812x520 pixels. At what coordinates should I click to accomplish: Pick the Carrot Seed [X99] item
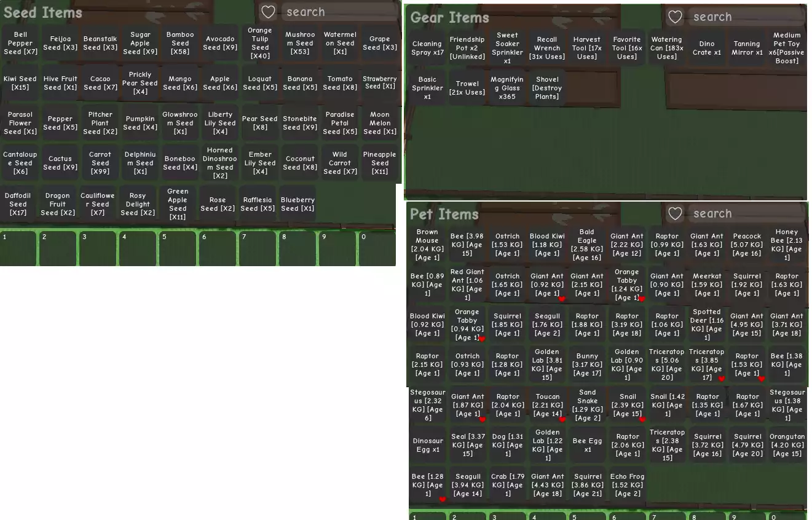click(x=100, y=163)
